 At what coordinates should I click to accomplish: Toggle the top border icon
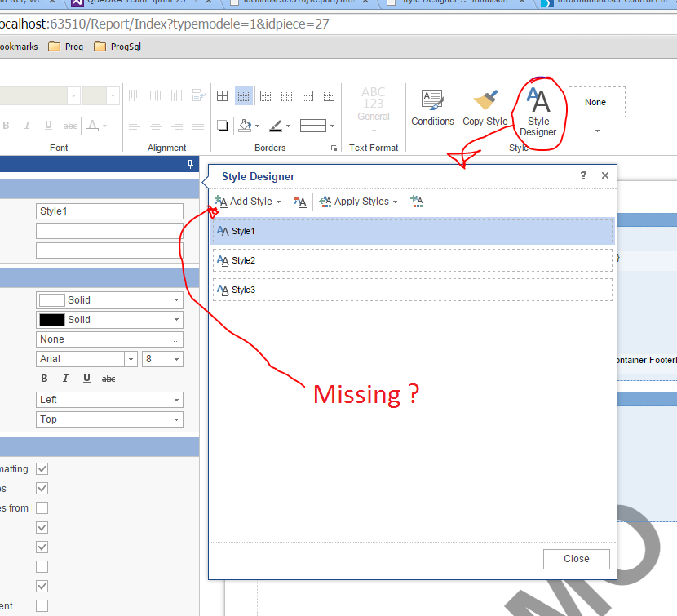point(286,96)
